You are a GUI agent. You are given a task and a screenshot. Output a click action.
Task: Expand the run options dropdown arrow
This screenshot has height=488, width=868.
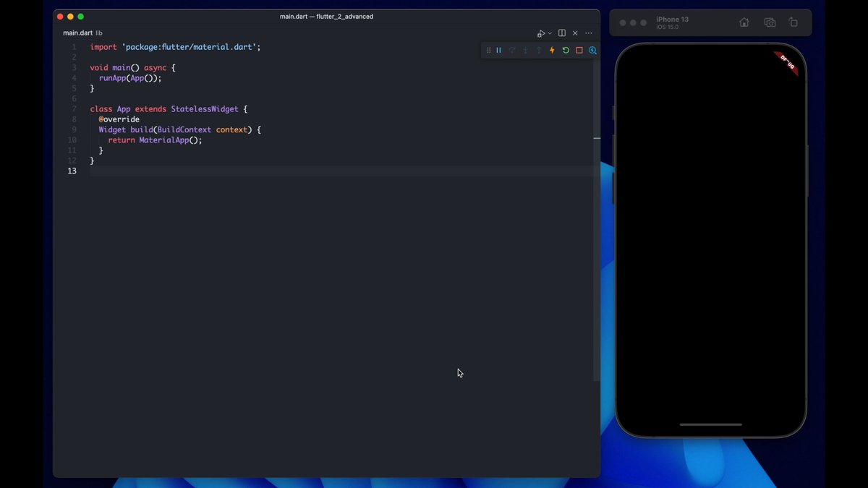click(550, 33)
